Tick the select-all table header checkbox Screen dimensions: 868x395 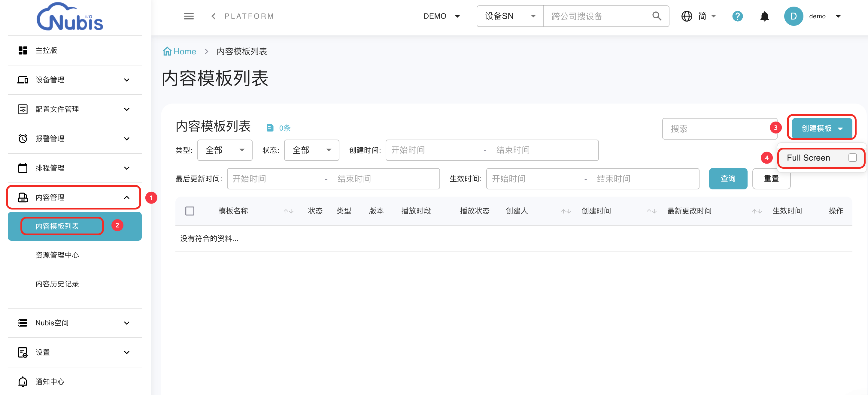(x=190, y=211)
